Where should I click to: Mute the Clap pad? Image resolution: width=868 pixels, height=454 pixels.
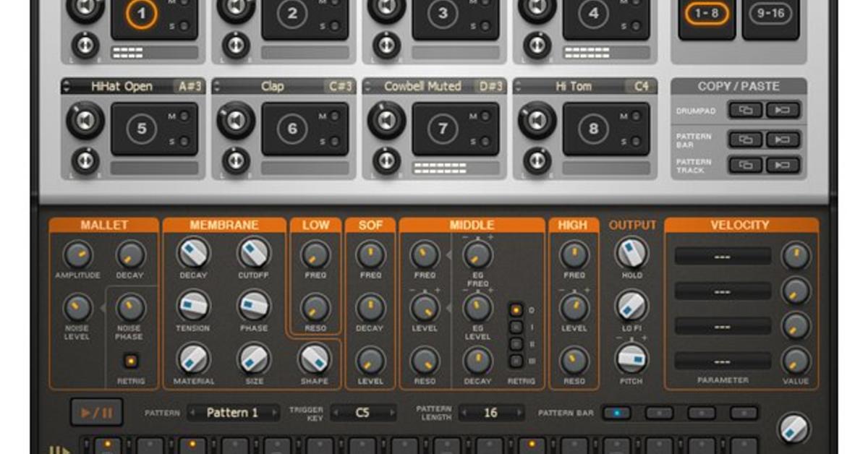point(334,116)
